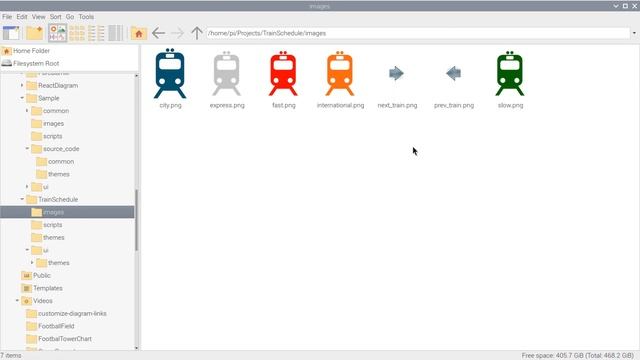Go to home folder via toolbar
Screen dimensions: 640x360
coord(139,33)
